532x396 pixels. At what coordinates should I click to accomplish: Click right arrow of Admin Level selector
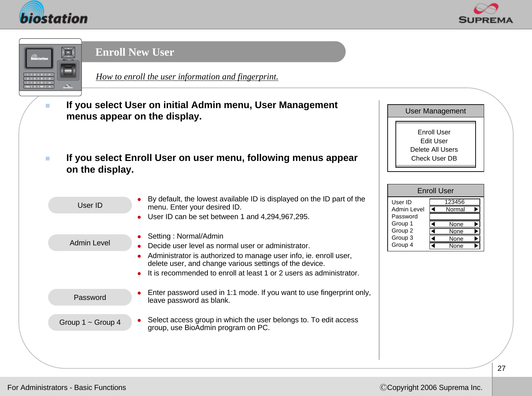click(x=476, y=210)
